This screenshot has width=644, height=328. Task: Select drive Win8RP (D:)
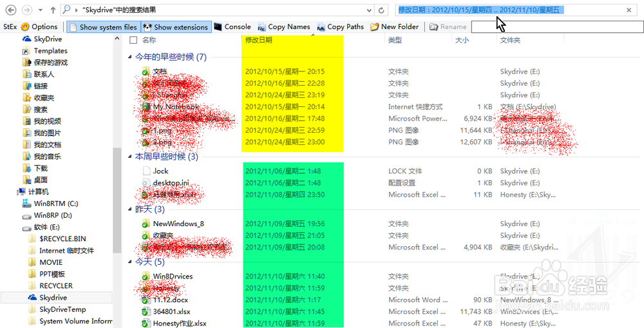coord(47,215)
